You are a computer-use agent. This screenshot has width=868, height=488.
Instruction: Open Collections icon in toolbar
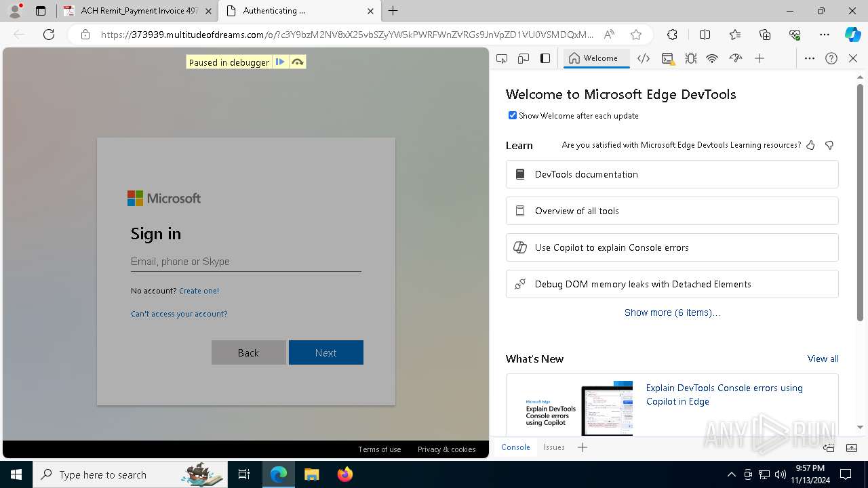(x=765, y=35)
